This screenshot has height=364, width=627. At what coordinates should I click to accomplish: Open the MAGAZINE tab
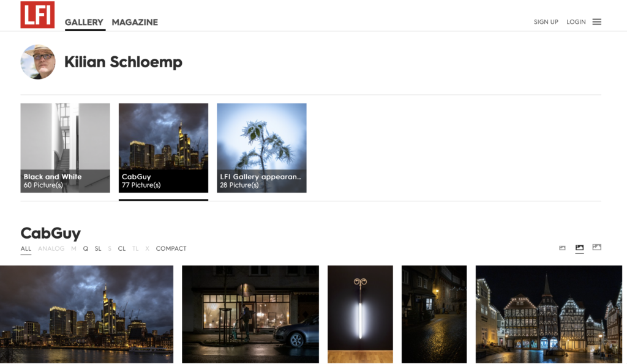(x=135, y=23)
